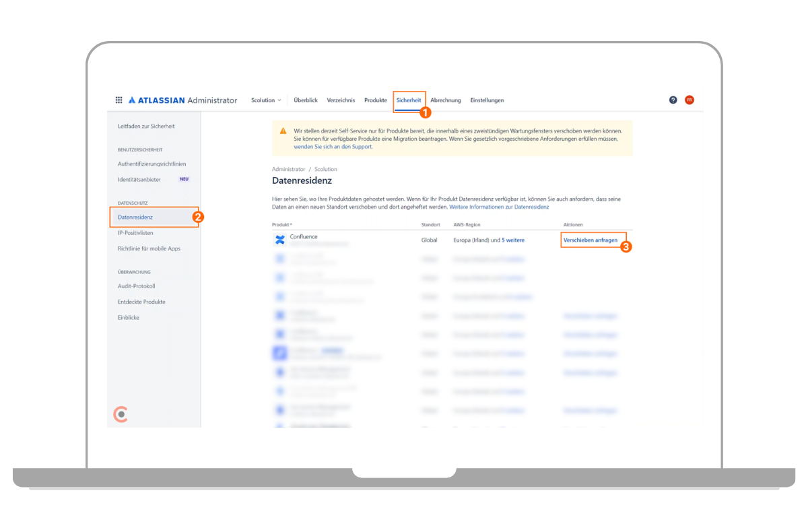808x532 pixels.
Task: Click the yellow warning triangle icon
Action: coord(283,131)
